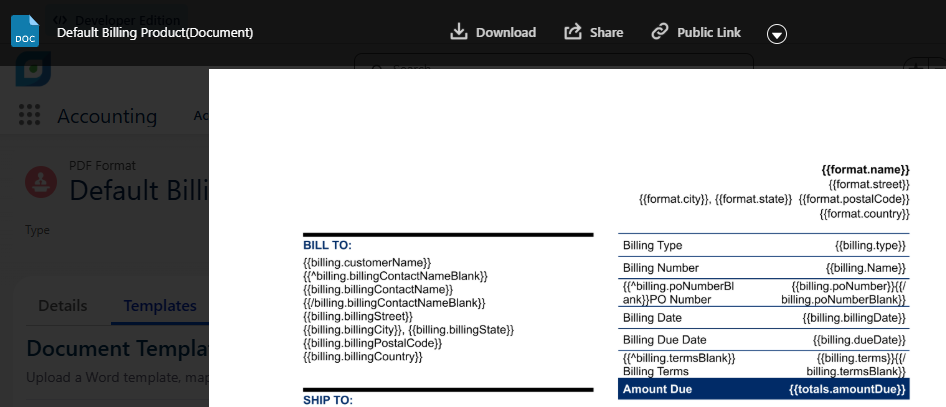Click the {{billing.dueDate}} value
Image resolution: width=946 pixels, height=407 pixels.
pyautogui.click(x=859, y=340)
